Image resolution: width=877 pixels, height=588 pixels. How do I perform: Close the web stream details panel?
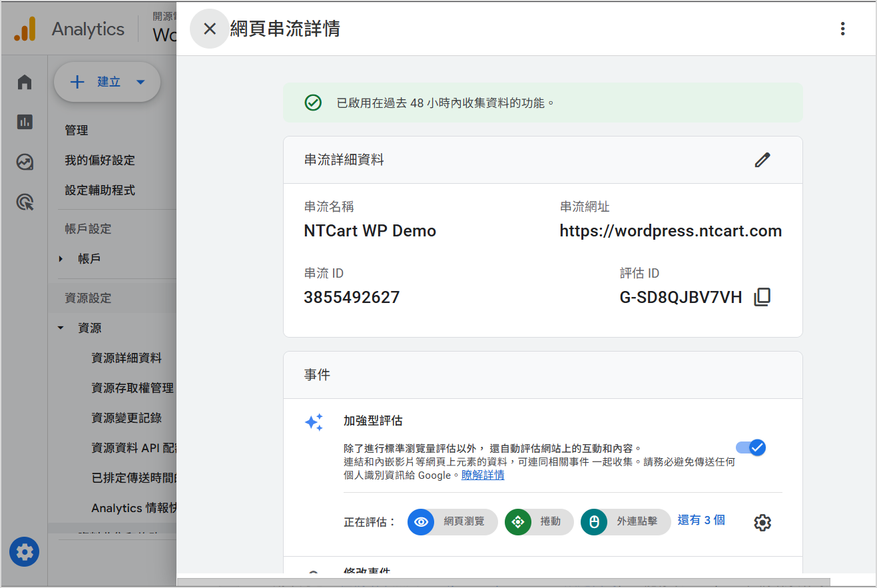(x=210, y=29)
